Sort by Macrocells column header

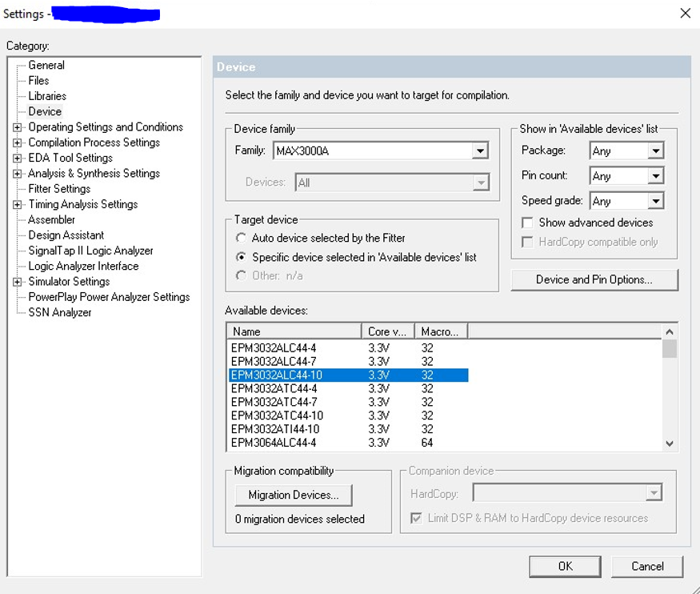coord(442,331)
